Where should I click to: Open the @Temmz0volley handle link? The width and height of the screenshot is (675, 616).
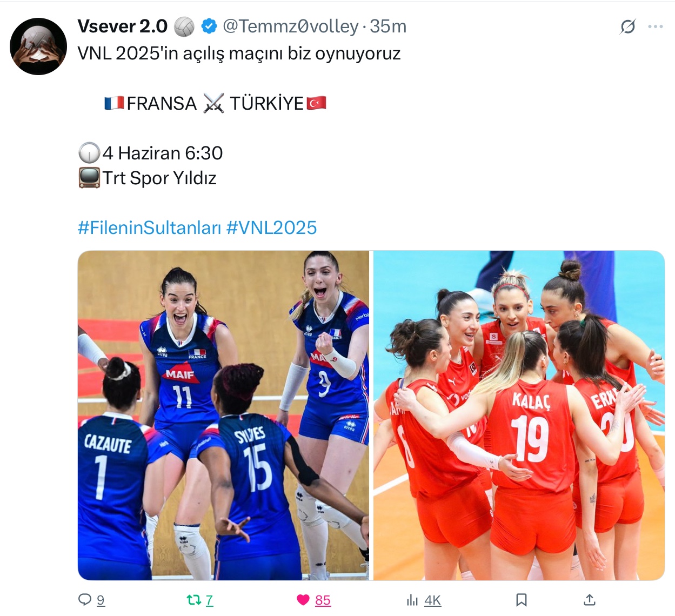coord(291,26)
